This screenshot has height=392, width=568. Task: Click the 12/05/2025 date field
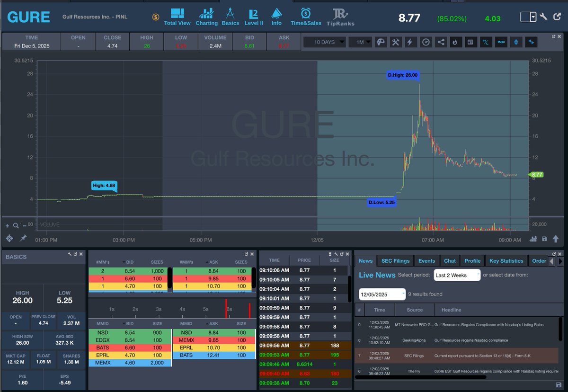(x=382, y=294)
